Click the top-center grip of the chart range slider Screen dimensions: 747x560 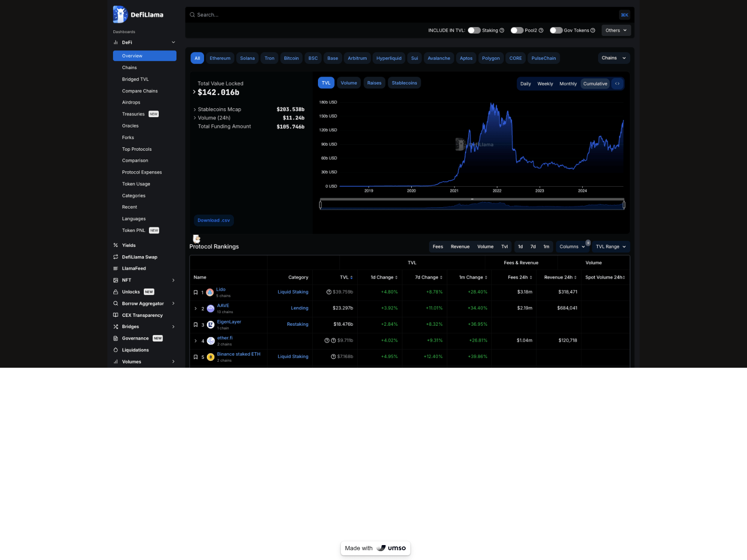click(472, 199)
